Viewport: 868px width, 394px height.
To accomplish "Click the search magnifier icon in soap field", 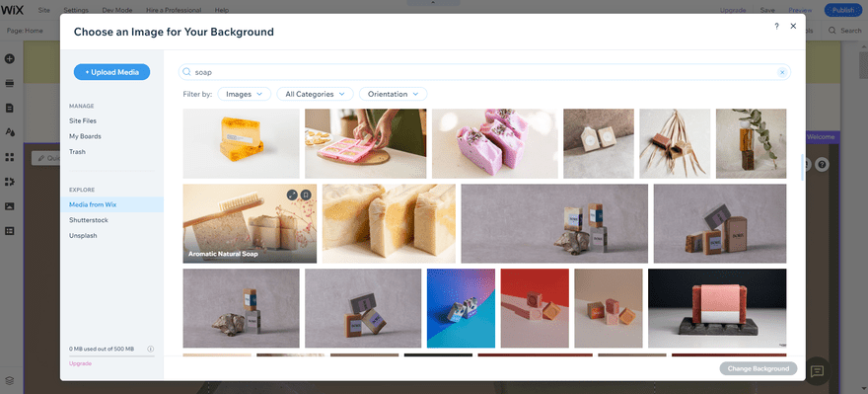I will 186,72.
